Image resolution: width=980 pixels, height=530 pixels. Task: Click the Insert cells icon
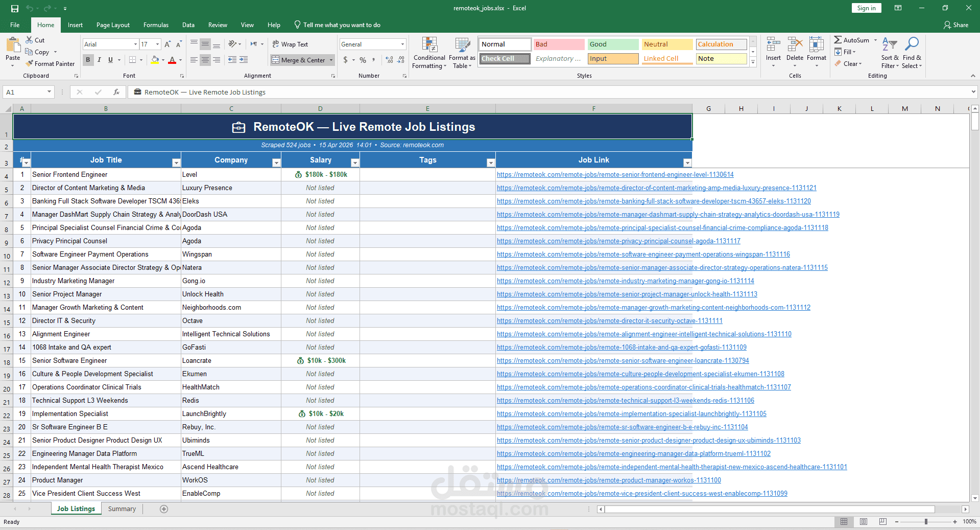[x=773, y=45]
